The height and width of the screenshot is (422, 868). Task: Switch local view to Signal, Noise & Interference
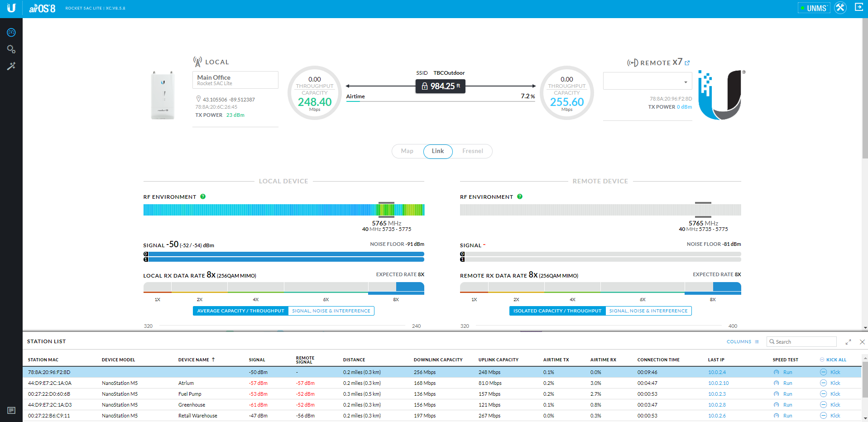[331, 311]
